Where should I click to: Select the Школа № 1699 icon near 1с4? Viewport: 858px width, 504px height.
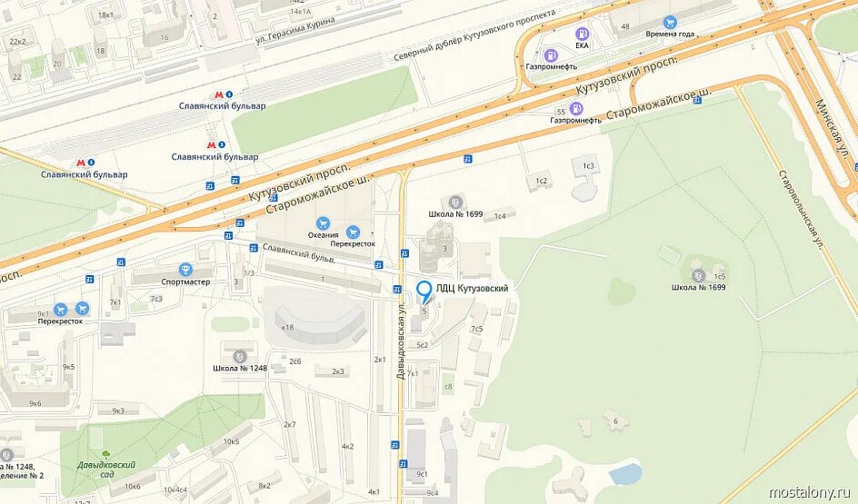pos(455,203)
